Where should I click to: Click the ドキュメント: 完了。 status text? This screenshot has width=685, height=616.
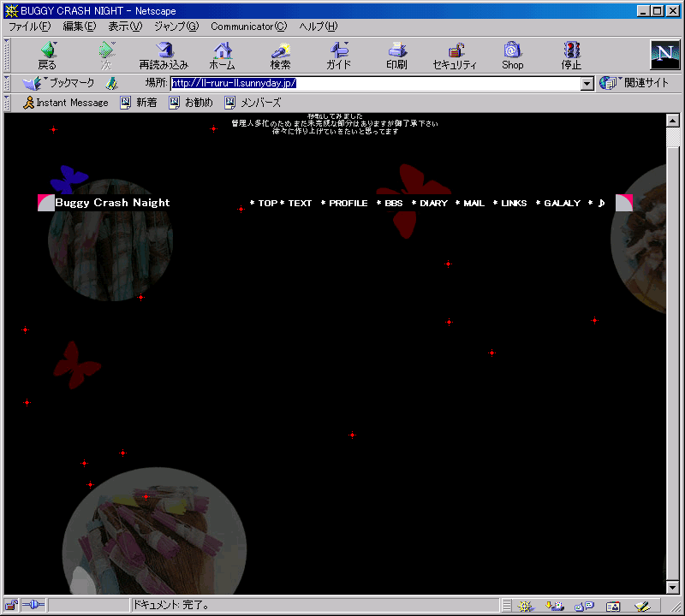click(x=170, y=605)
